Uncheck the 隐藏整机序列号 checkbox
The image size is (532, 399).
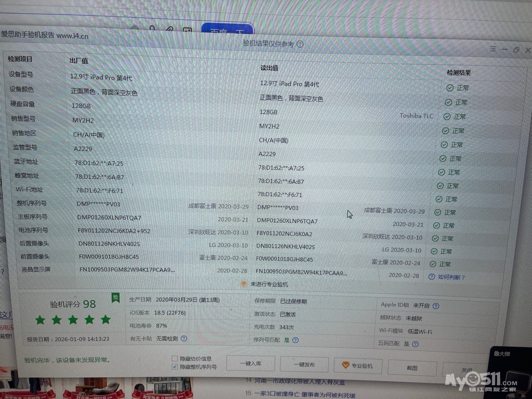click(x=174, y=367)
